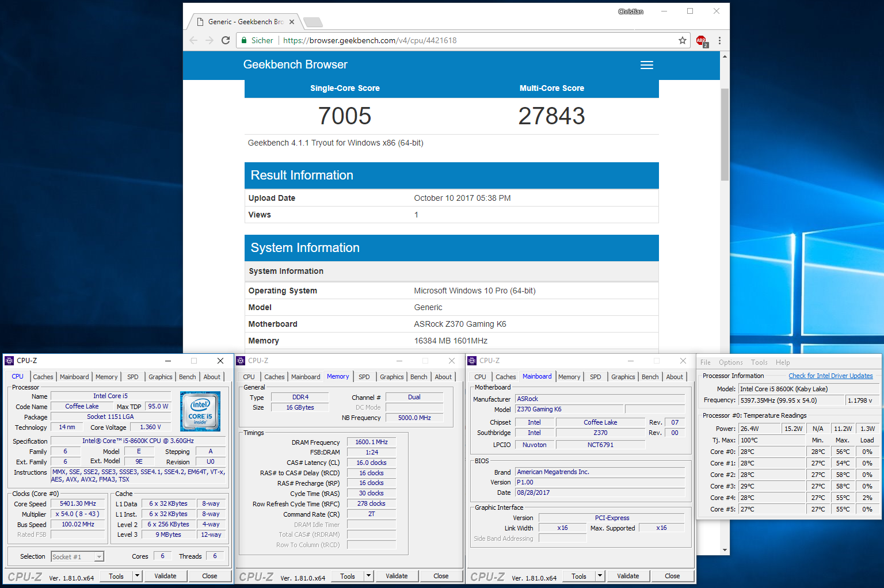Viewport: 884px width, 588px height.
Task: Click the Command Rate value 2T
Action: click(x=372, y=514)
